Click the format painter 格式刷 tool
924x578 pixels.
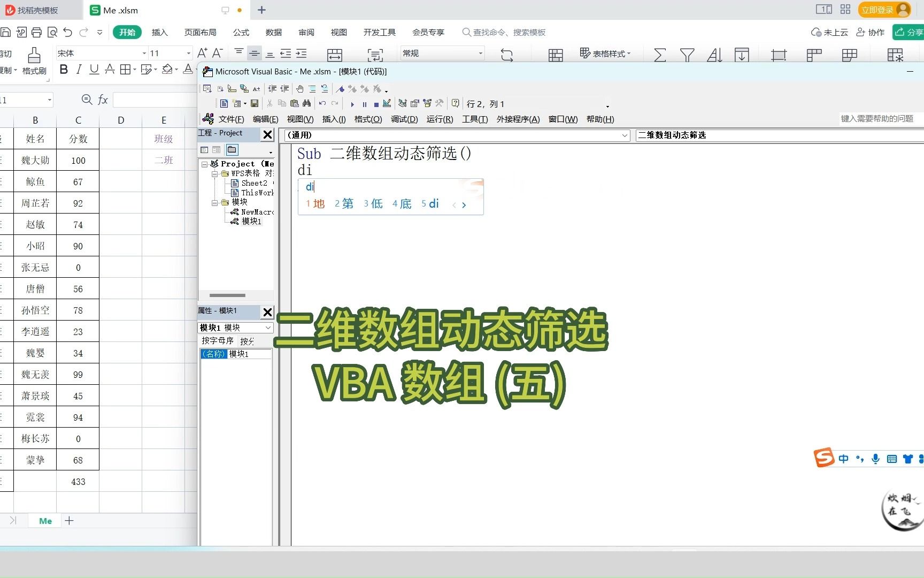[x=33, y=59]
